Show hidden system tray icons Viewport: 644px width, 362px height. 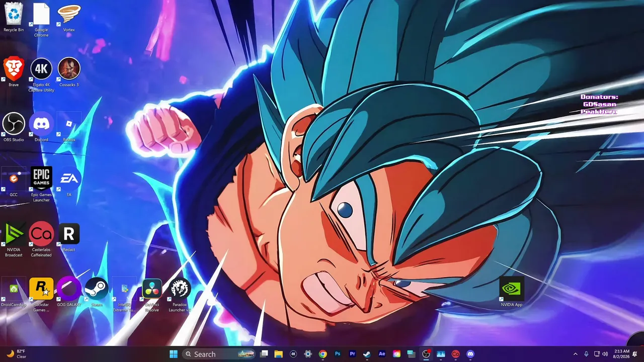tap(576, 354)
